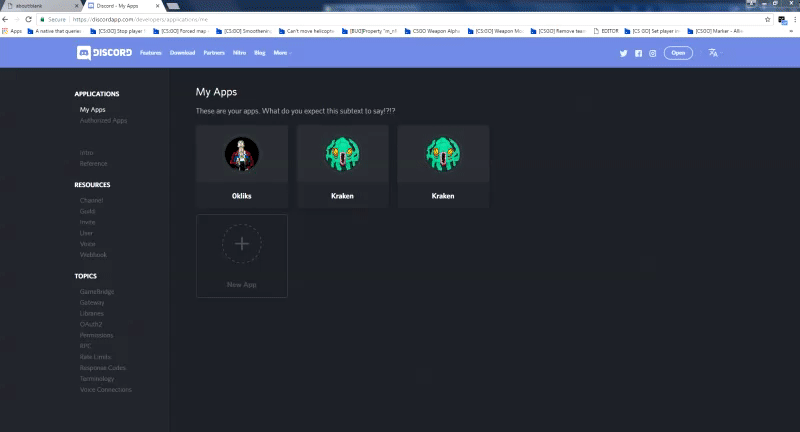Viewport: 800px width, 432px height.
Task: Close the Discord - My Apps tab
Action: 157,6
